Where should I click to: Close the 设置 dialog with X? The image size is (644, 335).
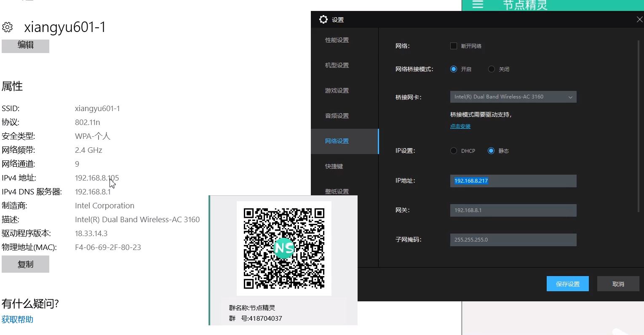pos(639,19)
